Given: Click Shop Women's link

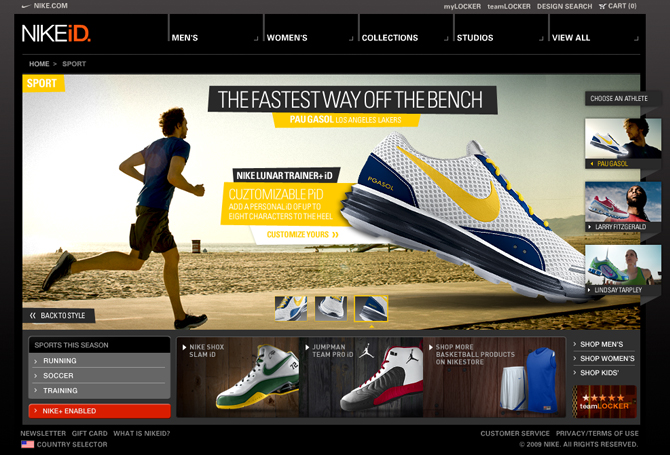Looking at the screenshot, I should (607, 358).
